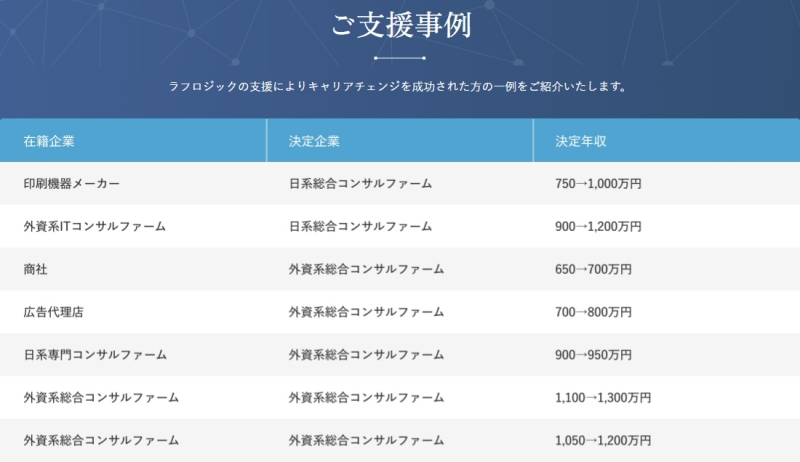Click 外資系総合コンサルファーム in the 広告代理店 row
800x462 pixels.
coord(366,312)
